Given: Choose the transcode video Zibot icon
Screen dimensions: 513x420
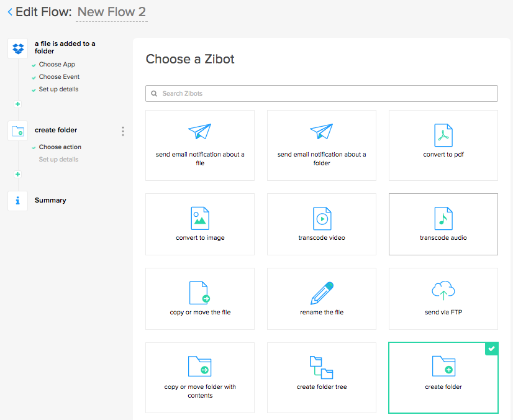Looking at the screenshot, I should click(322, 218).
